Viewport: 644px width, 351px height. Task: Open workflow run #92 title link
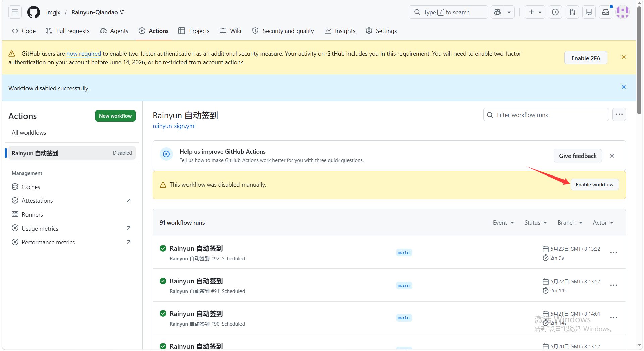(x=196, y=249)
